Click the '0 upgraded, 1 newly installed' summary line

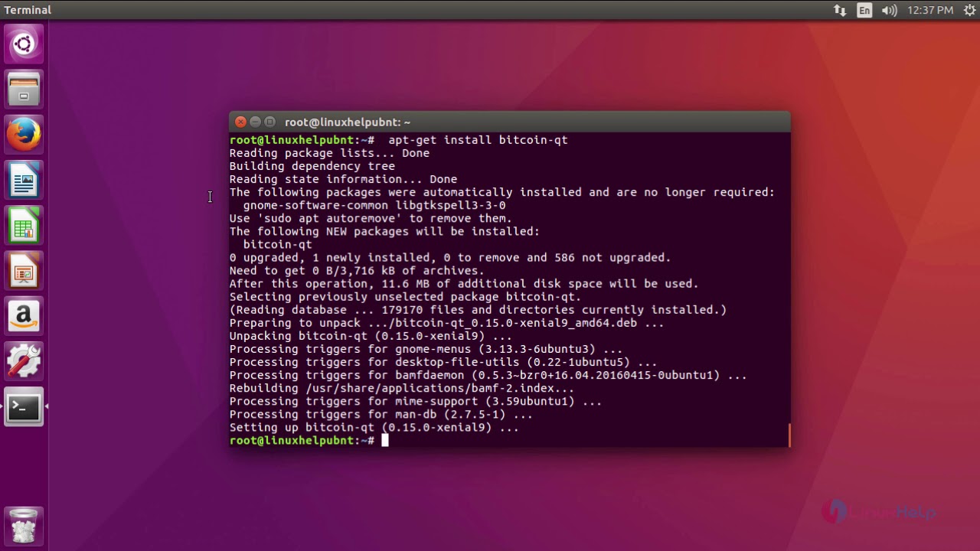[450, 257]
